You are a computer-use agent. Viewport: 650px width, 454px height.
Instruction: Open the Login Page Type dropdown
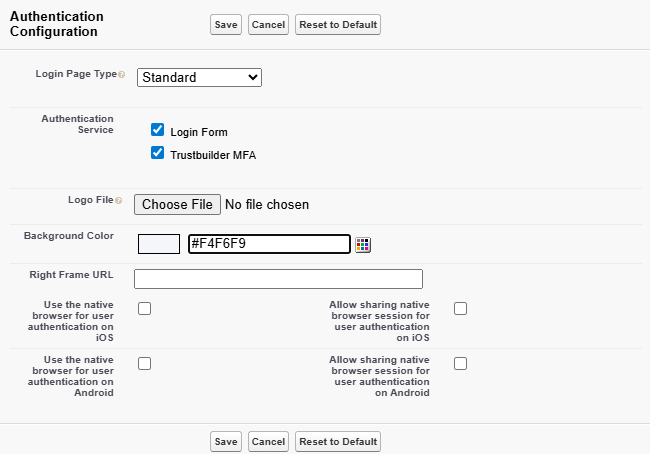tap(199, 77)
